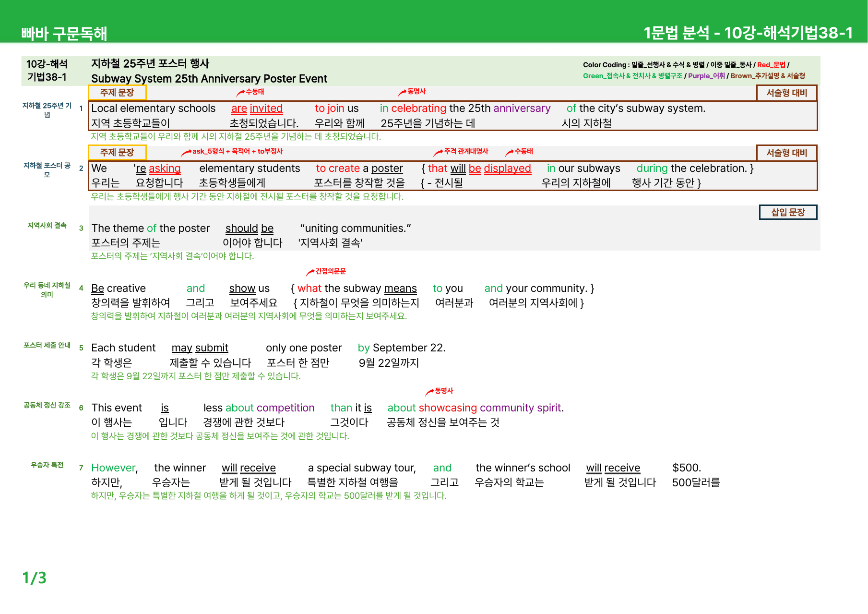This screenshot has width=868, height=614.
Task: Select the first 주제 문장 label box
Action: [x=117, y=92]
